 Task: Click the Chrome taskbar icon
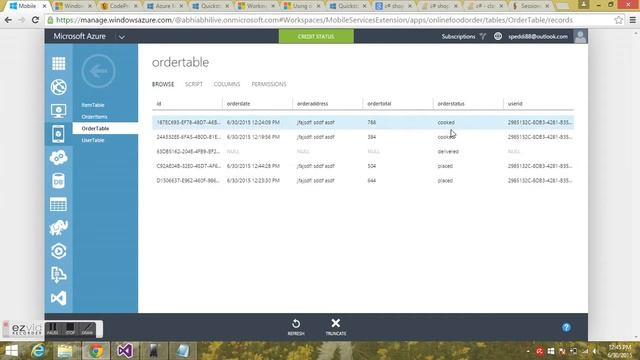pos(96,351)
